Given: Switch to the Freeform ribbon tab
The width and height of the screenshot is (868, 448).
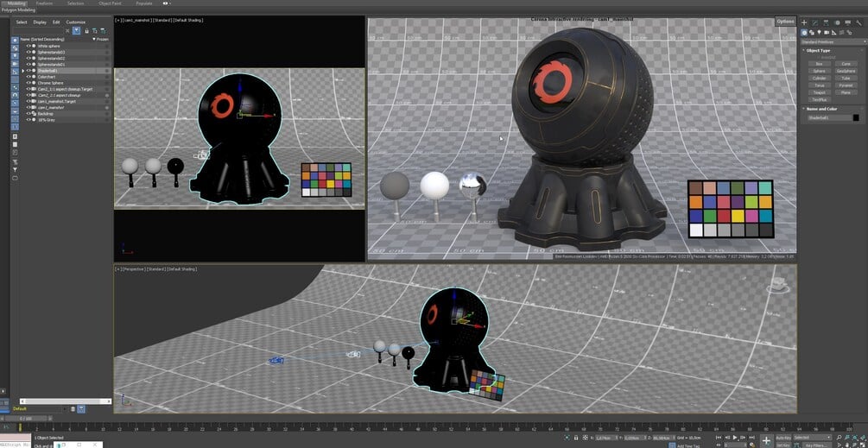Looking at the screenshot, I should click(44, 3).
